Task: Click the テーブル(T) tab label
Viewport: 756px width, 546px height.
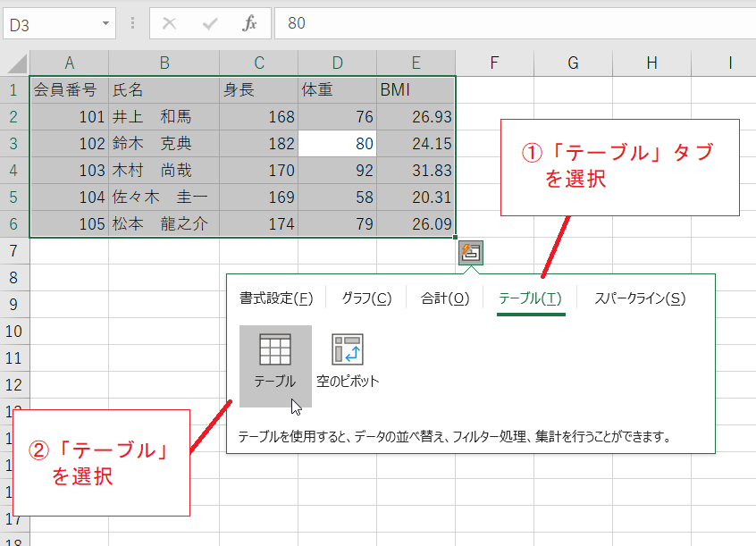Action: (x=532, y=298)
